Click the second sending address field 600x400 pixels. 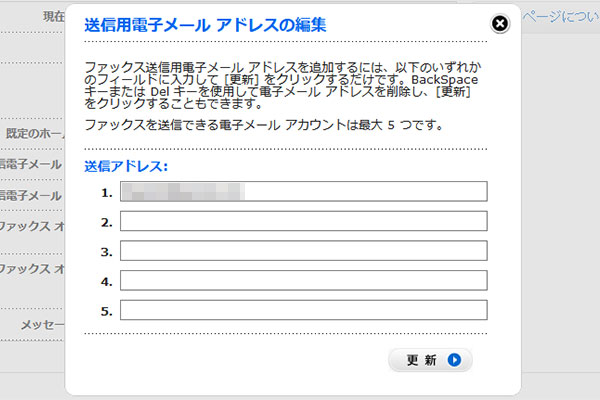coord(303,221)
